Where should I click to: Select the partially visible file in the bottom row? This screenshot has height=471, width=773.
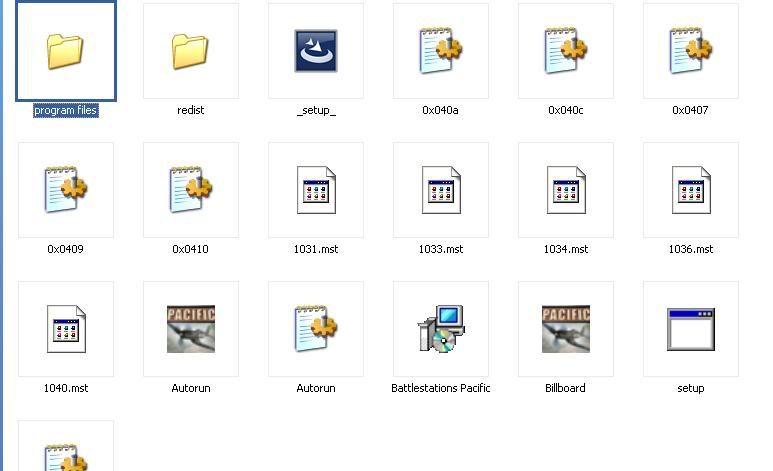pos(66,450)
